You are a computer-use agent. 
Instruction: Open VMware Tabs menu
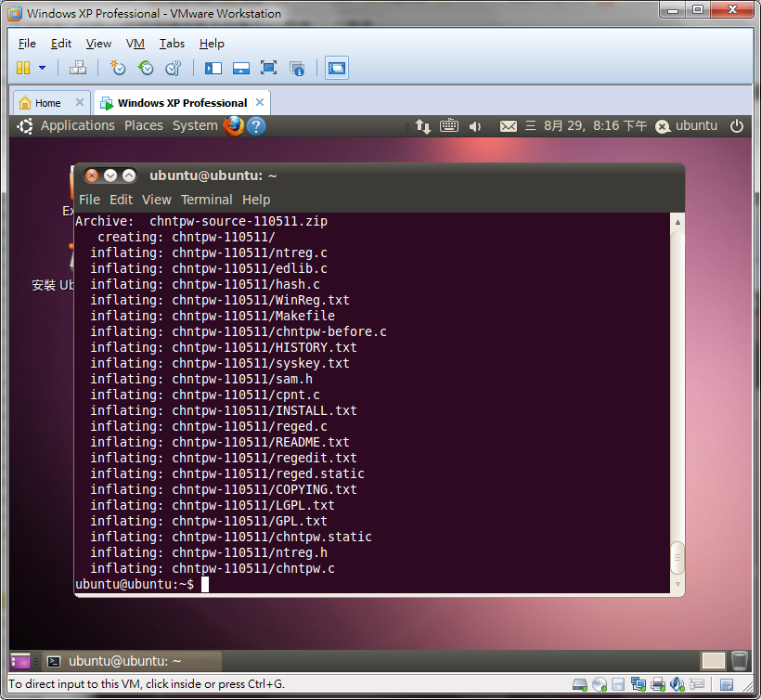(172, 44)
